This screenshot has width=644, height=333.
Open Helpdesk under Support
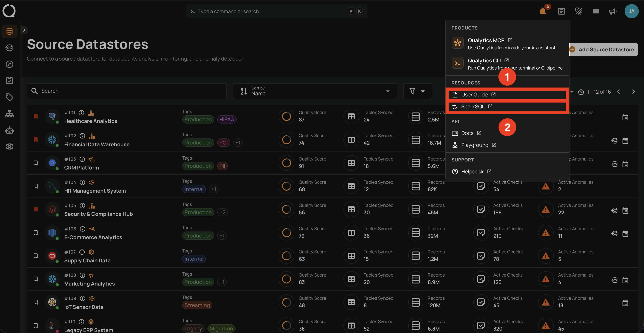[507, 172]
